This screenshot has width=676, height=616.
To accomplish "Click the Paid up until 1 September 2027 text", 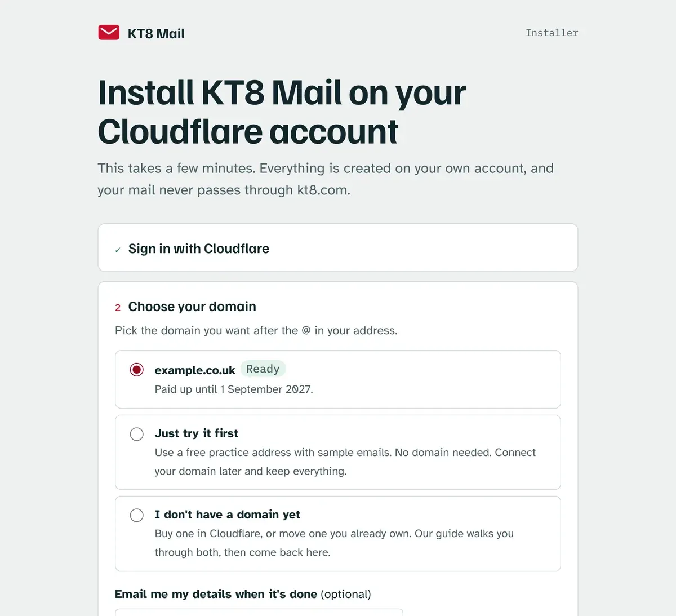I will [x=234, y=389].
